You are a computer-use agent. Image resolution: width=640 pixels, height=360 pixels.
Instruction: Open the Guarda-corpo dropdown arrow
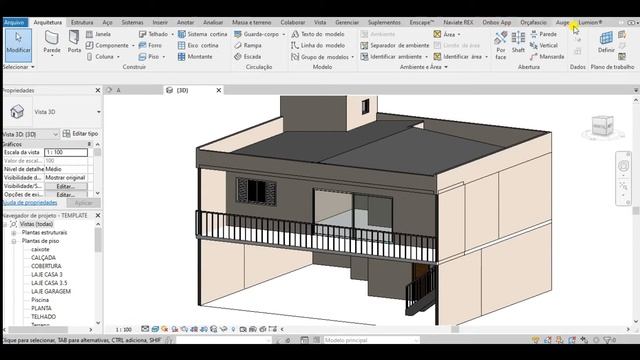pos(284,34)
